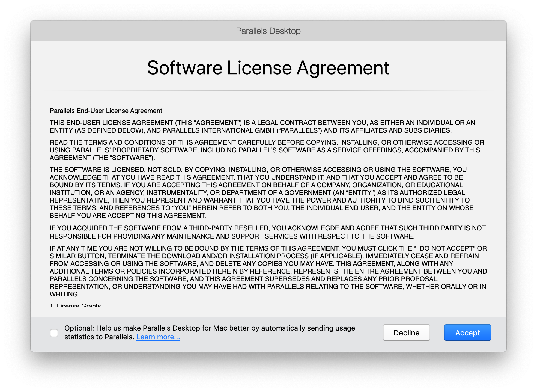Click the License Grants section heading
Image resolution: width=537 pixels, height=392 pixels.
[74, 305]
